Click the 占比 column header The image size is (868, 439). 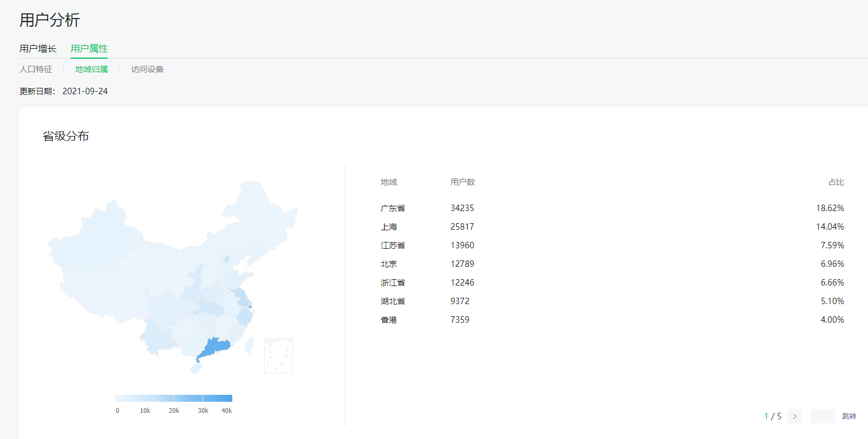[x=836, y=182]
